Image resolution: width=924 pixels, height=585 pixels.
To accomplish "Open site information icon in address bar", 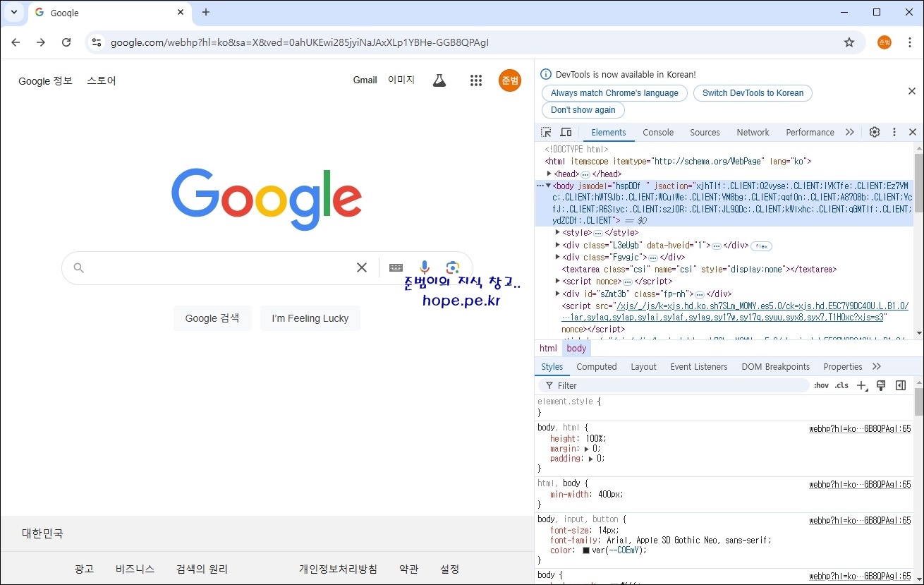I will coord(97,42).
